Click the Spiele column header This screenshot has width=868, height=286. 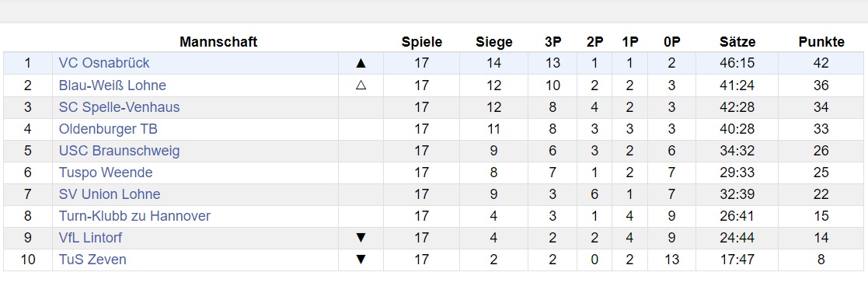422,42
